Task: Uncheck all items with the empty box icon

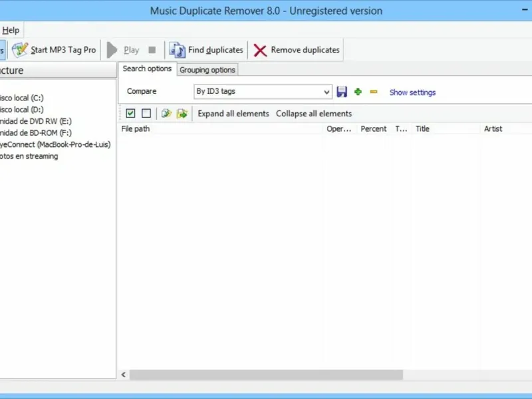Action: pos(146,113)
